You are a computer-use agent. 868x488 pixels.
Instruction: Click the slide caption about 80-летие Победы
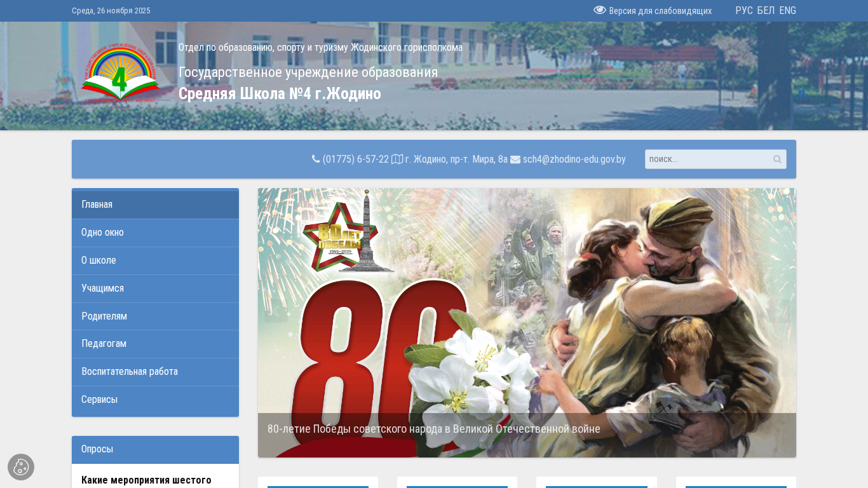(x=434, y=429)
